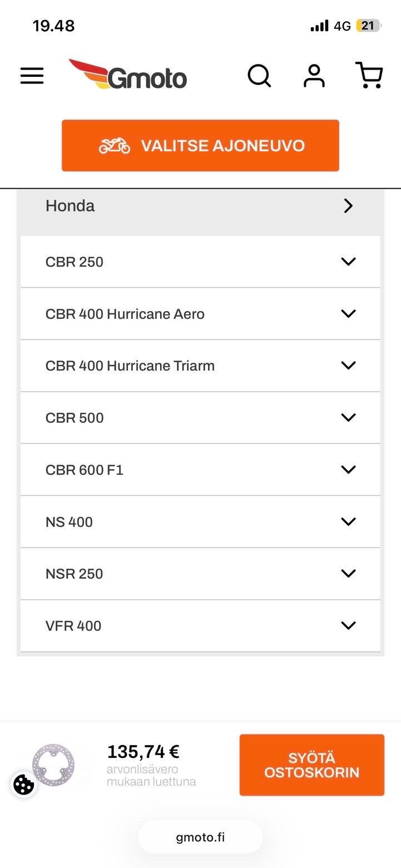Open the shopping cart icon
Image resolution: width=401 pixels, height=868 pixels.
tap(369, 75)
